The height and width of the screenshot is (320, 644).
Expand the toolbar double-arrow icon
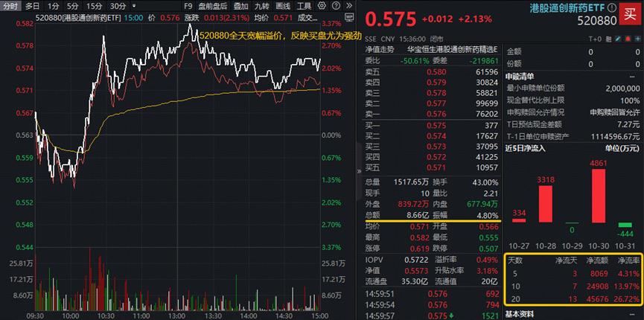[x=348, y=6]
